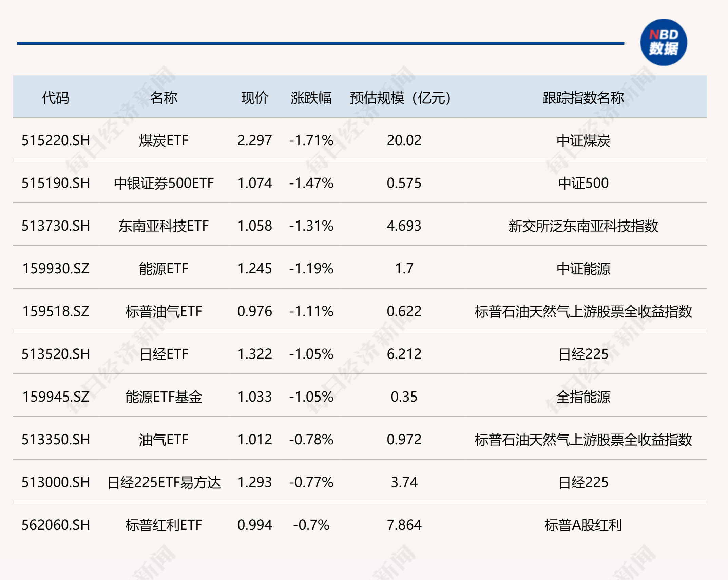
Task: Select code 562060.SH
Action: (56, 525)
